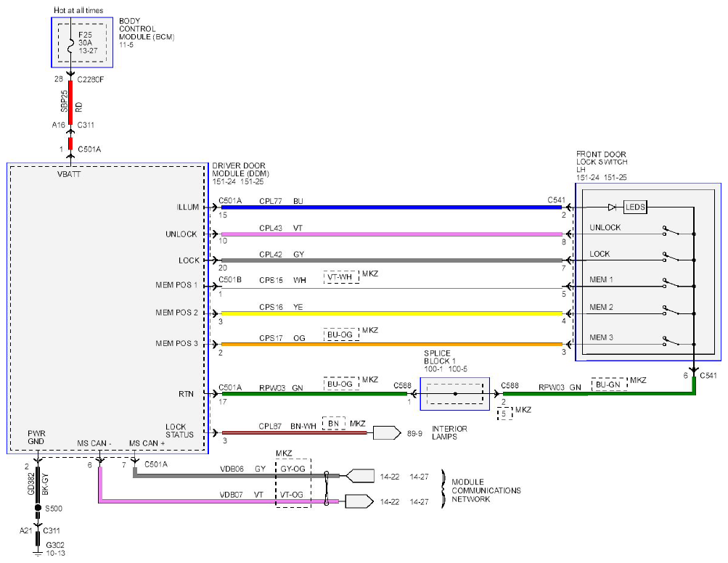The width and height of the screenshot is (728, 563).
Task: Click the VDB06 GY network arrow connector
Action: [x=360, y=476]
